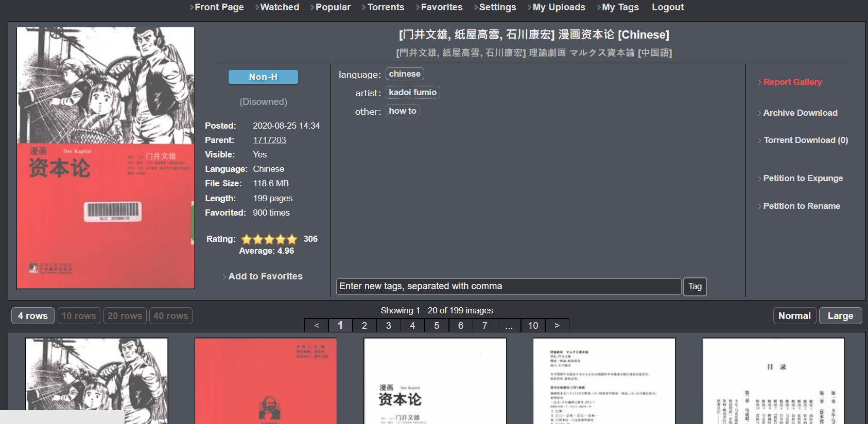Viewport: 868px width, 424px height.
Task: Click the Logout link
Action: click(668, 7)
